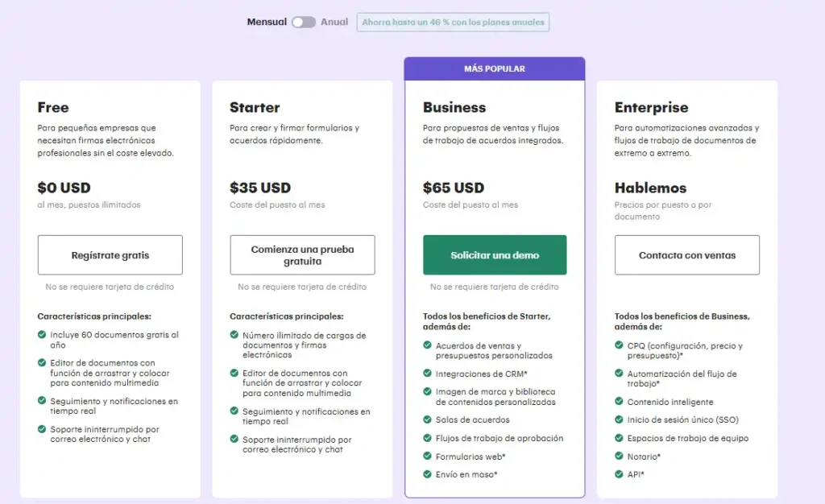Click 'Solicitar una demo' on the Business plan
The image size is (825, 504).
pos(494,254)
